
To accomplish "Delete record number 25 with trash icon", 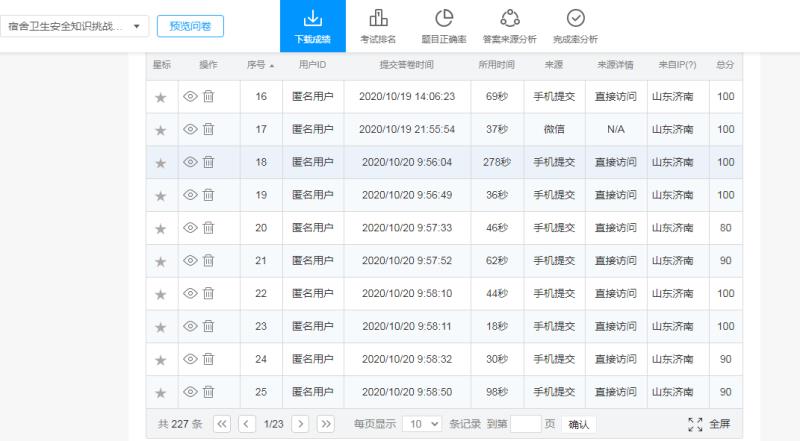I will point(208,391).
